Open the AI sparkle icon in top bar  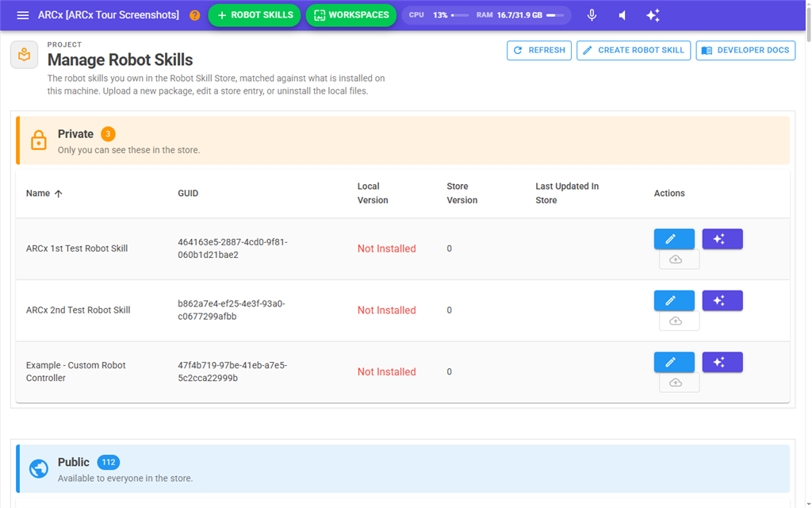[x=653, y=15]
